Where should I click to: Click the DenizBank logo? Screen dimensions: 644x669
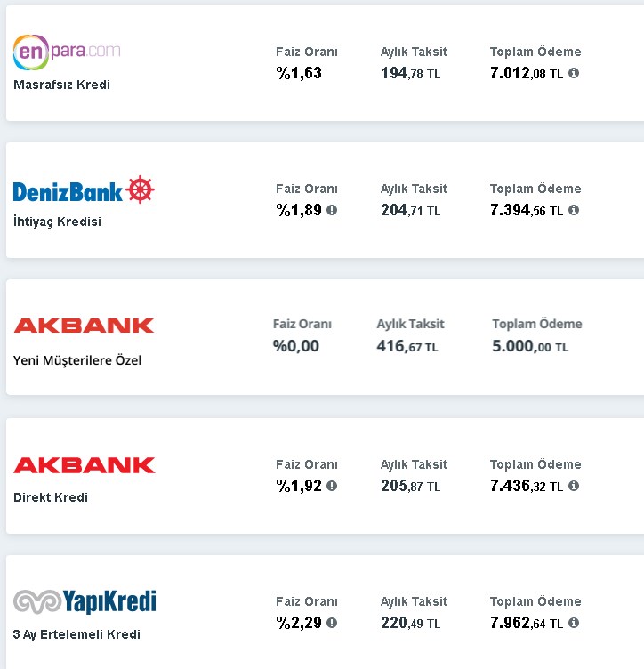click(x=84, y=190)
